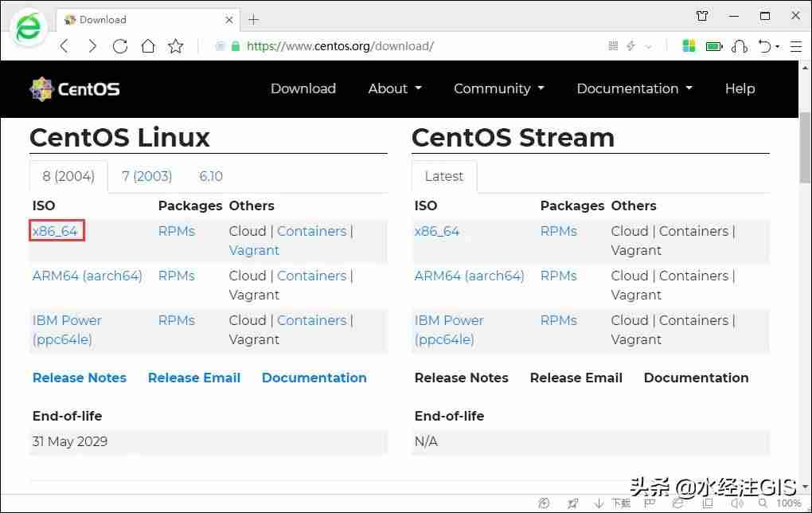Open a new tab with plus button

tap(253, 20)
